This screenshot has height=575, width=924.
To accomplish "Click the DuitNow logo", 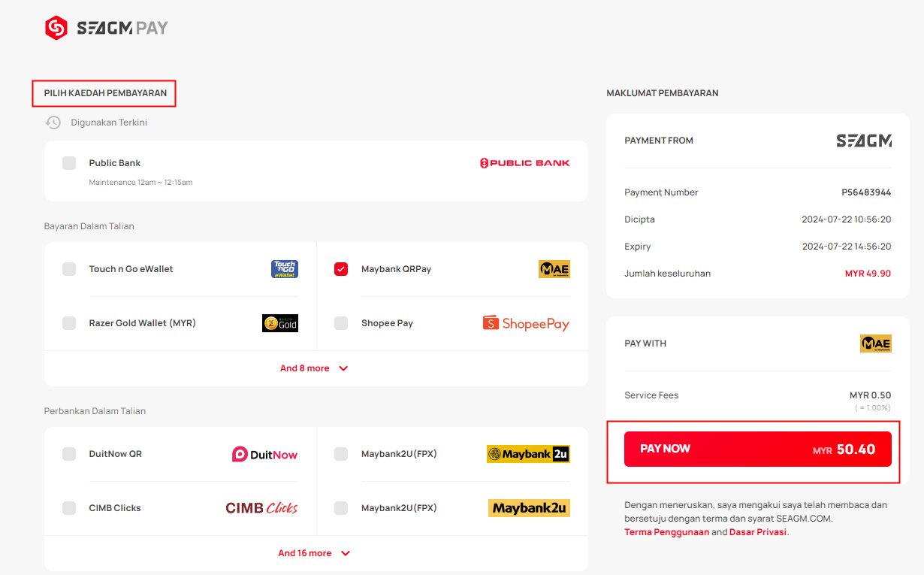I will click(264, 454).
